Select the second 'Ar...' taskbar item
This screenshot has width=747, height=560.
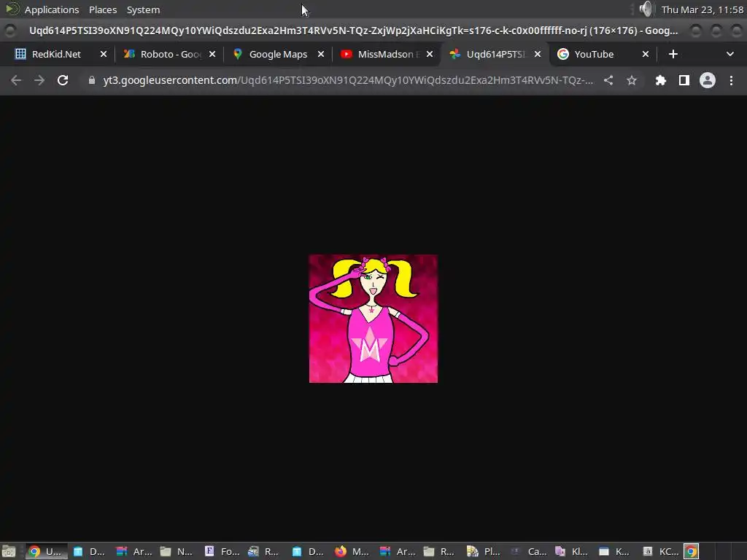[x=398, y=551]
